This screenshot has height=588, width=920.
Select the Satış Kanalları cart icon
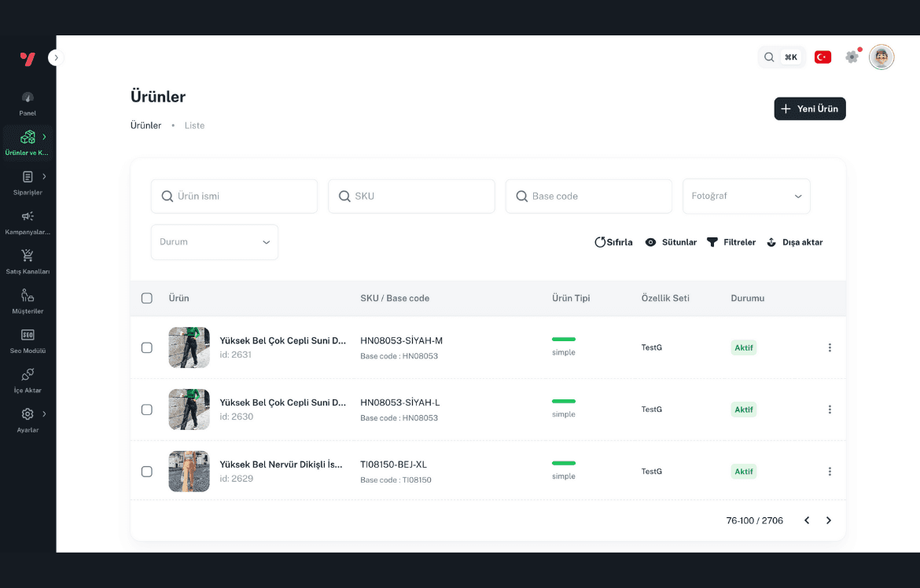pos(28,255)
